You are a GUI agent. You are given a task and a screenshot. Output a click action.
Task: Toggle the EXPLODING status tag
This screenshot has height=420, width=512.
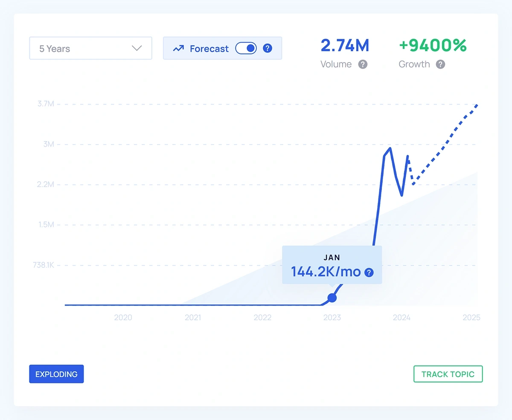click(x=56, y=374)
